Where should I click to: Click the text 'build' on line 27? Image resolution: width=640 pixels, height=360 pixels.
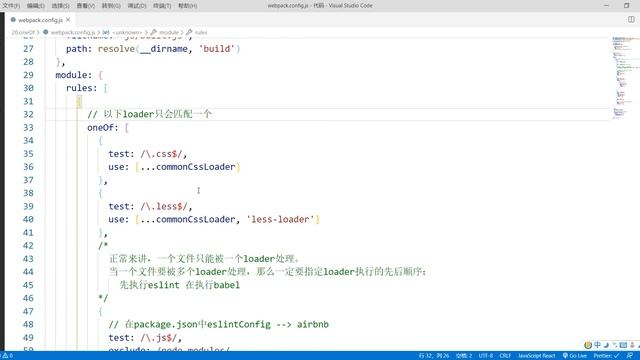point(217,49)
